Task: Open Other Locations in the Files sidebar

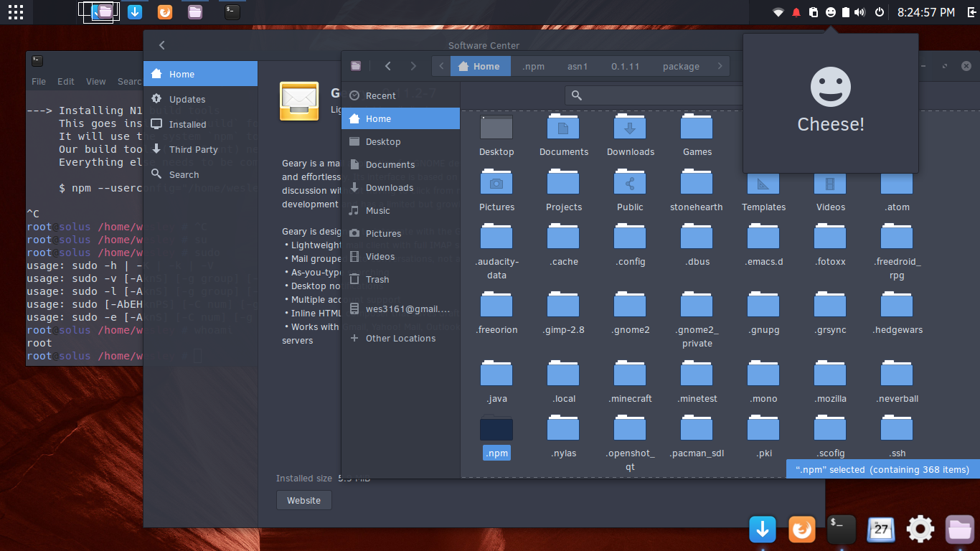Action: click(400, 338)
